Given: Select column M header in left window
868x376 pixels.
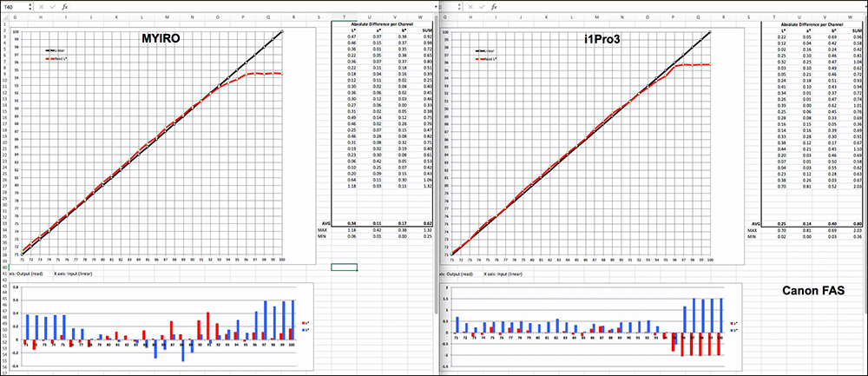Looking at the screenshot, I should [167, 16].
